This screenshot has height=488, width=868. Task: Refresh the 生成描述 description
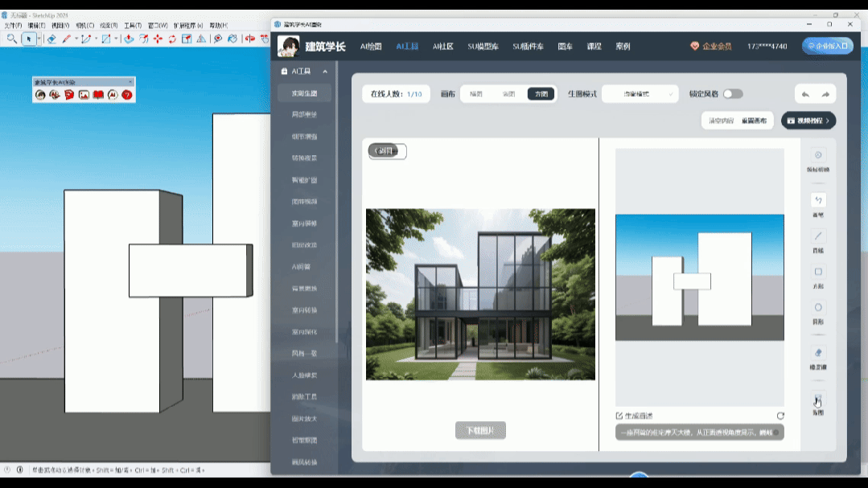point(780,416)
